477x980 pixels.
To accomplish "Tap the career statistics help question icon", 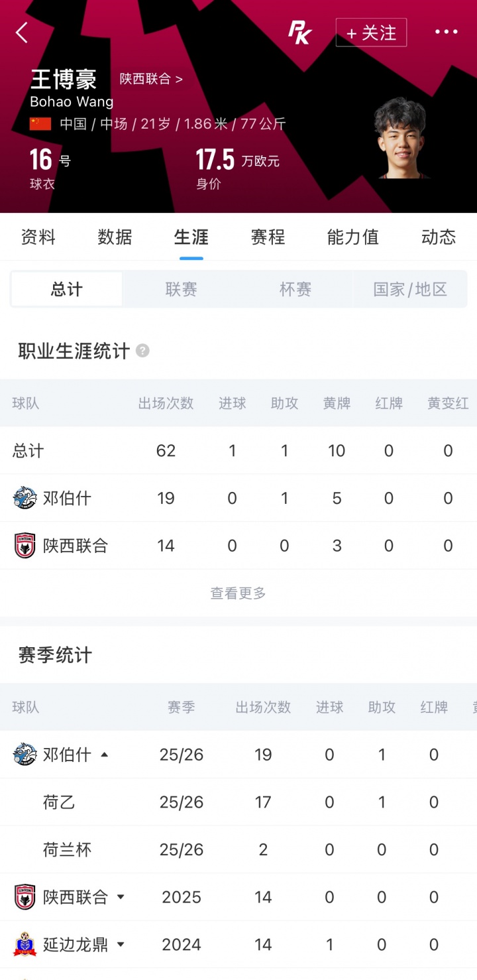I will tap(142, 351).
